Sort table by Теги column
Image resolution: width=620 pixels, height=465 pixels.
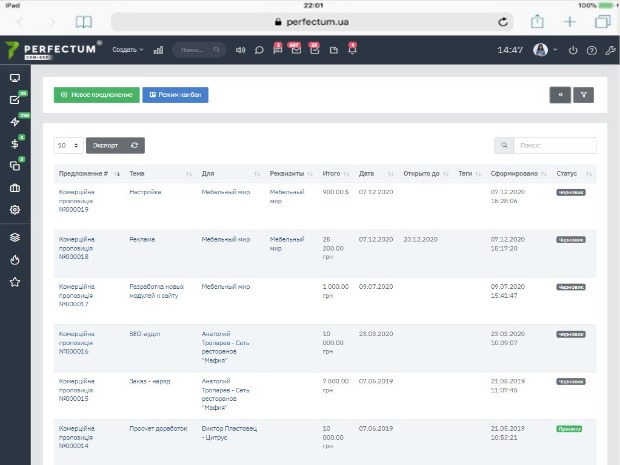click(x=470, y=174)
